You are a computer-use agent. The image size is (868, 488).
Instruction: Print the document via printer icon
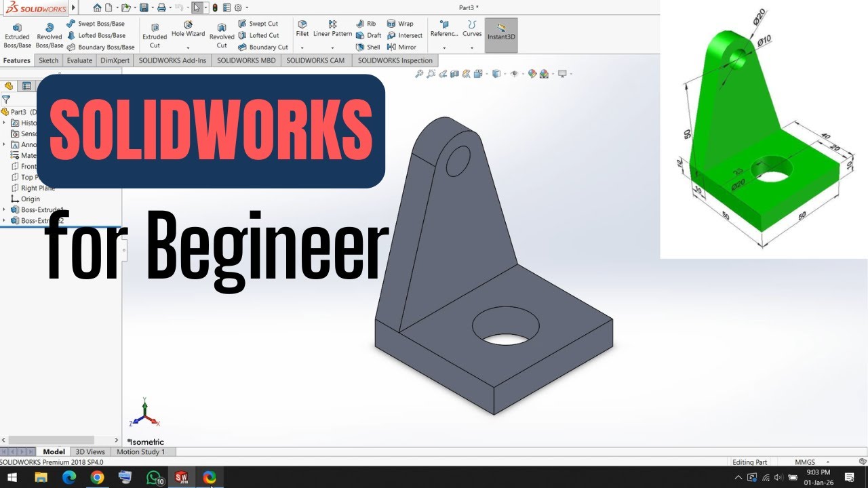161,8
